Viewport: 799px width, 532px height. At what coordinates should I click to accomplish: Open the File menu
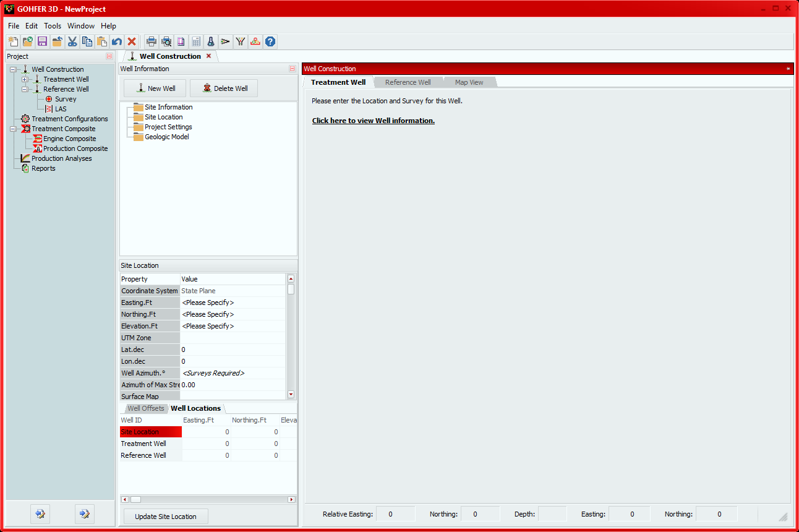tap(14, 26)
